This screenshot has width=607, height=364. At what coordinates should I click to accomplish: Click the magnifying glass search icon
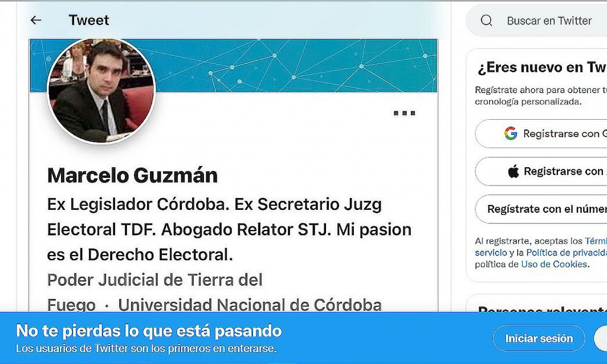click(x=487, y=20)
